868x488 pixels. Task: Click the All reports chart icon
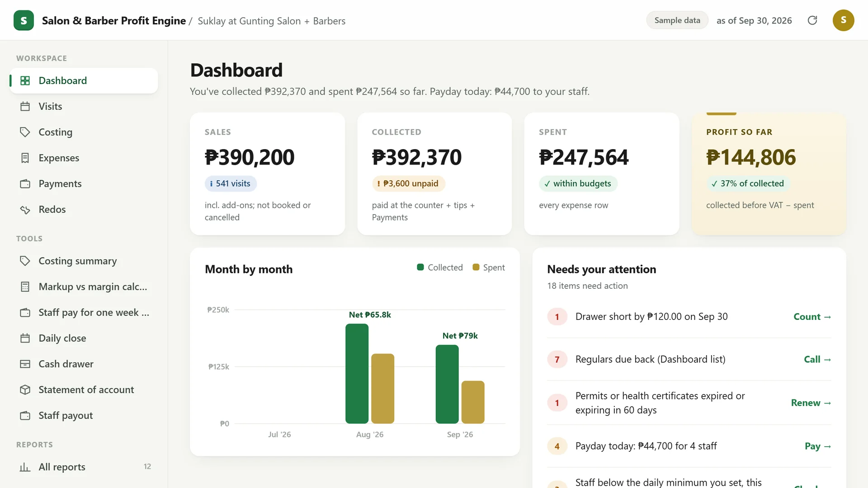25,467
